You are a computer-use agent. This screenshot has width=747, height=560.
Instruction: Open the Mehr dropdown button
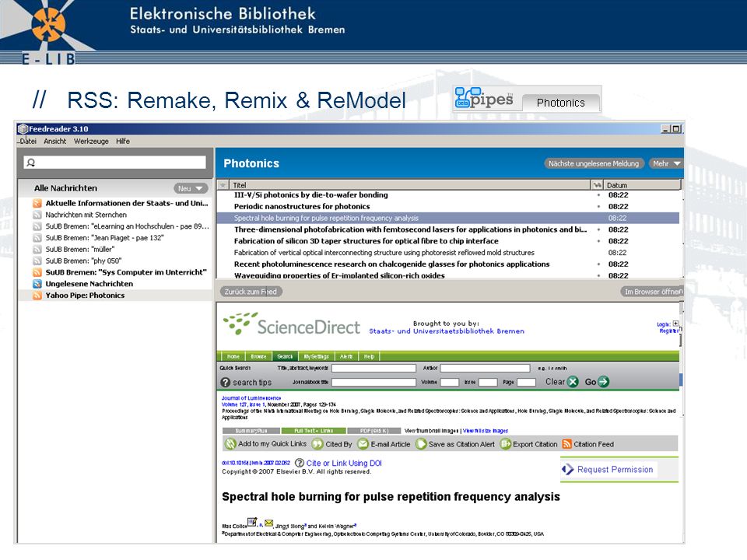[x=666, y=163]
